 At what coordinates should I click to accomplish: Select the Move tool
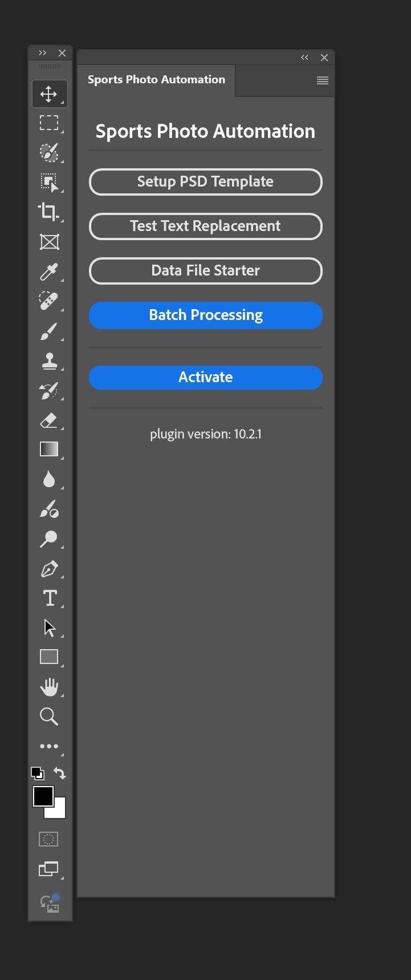(49, 94)
